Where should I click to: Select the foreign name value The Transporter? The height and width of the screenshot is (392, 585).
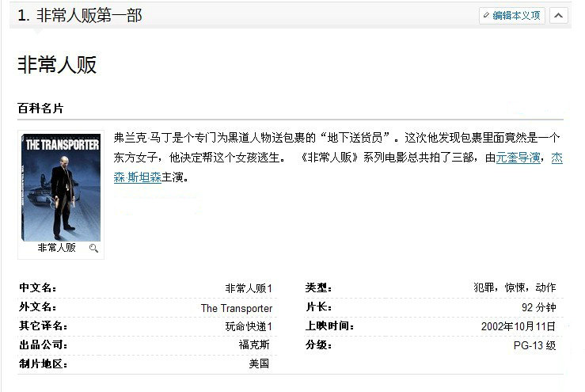point(236,308)
